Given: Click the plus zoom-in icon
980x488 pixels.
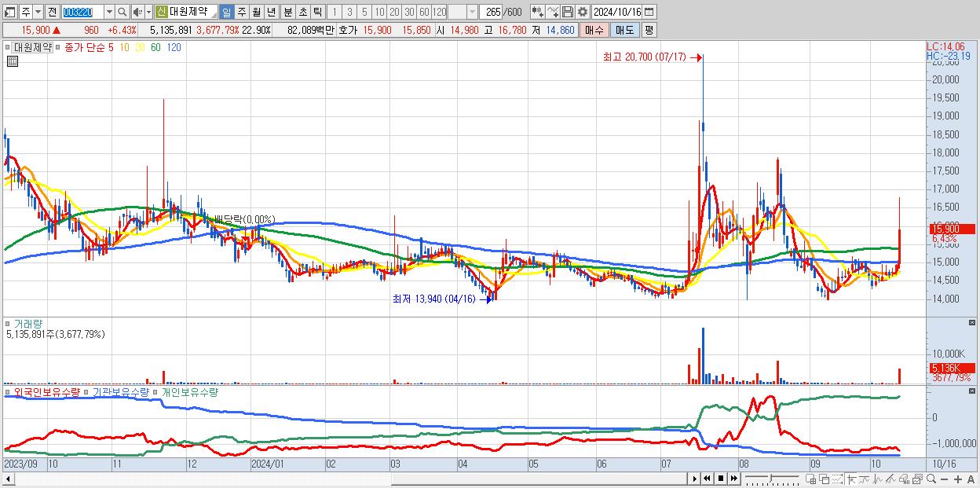Looking at the screenshot, I should 958,479.
